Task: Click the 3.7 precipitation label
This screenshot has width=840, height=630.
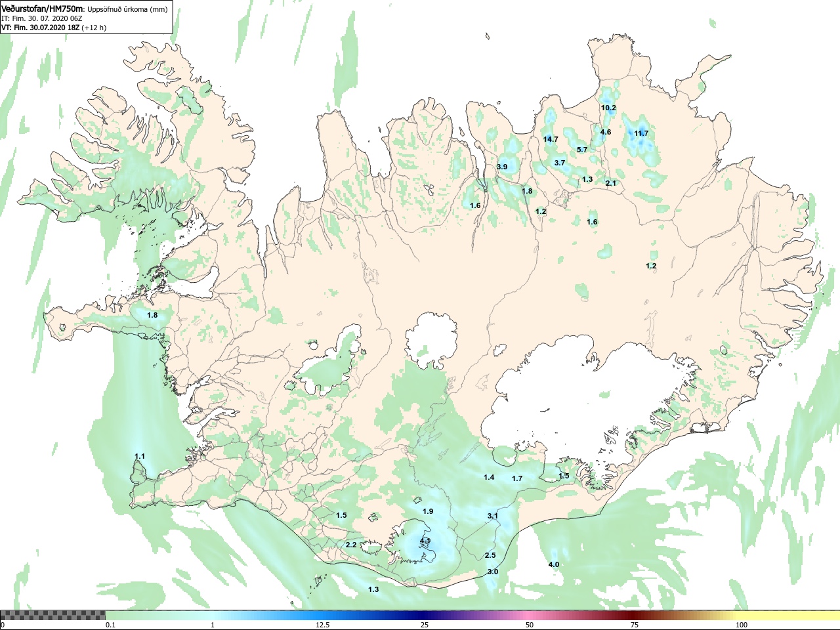Action: point(560,163)
